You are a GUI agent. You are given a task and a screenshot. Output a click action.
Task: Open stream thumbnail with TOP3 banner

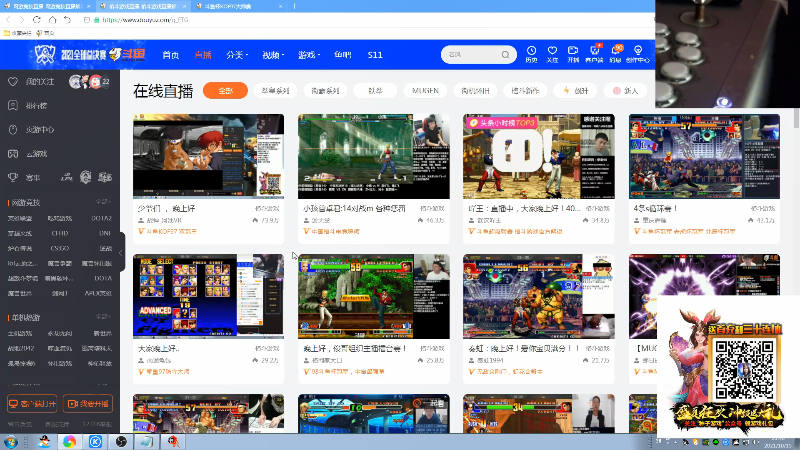coord(539,156)
